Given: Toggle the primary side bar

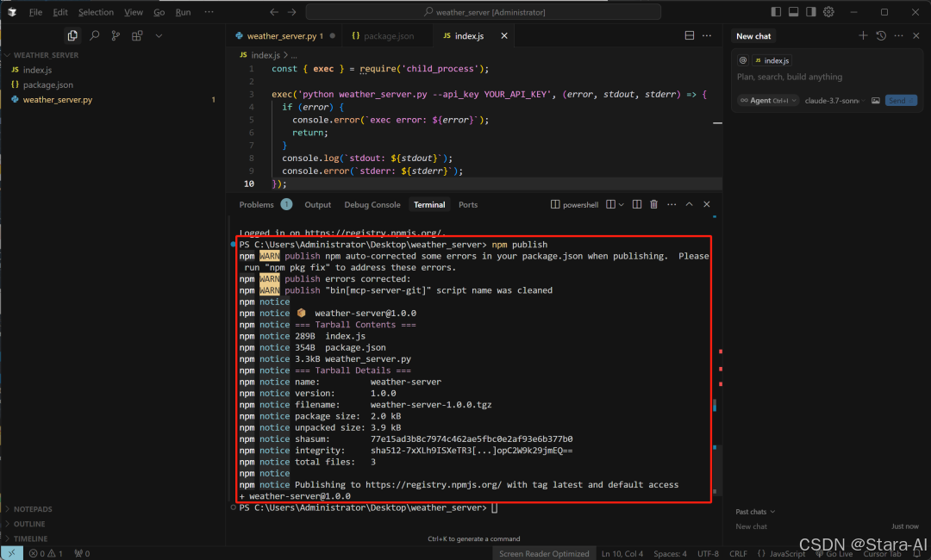Looking at the screenshot, I should coord(776,12).
